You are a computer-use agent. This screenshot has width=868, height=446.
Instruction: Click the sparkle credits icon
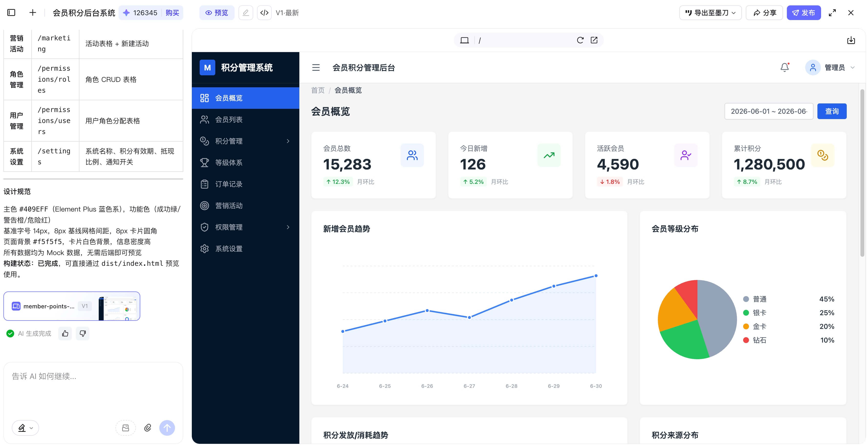click(126, 13)
